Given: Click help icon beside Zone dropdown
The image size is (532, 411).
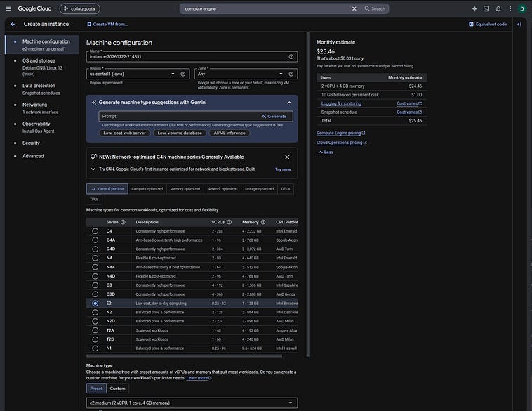Looking at the screenshot, I should (291, 74).
